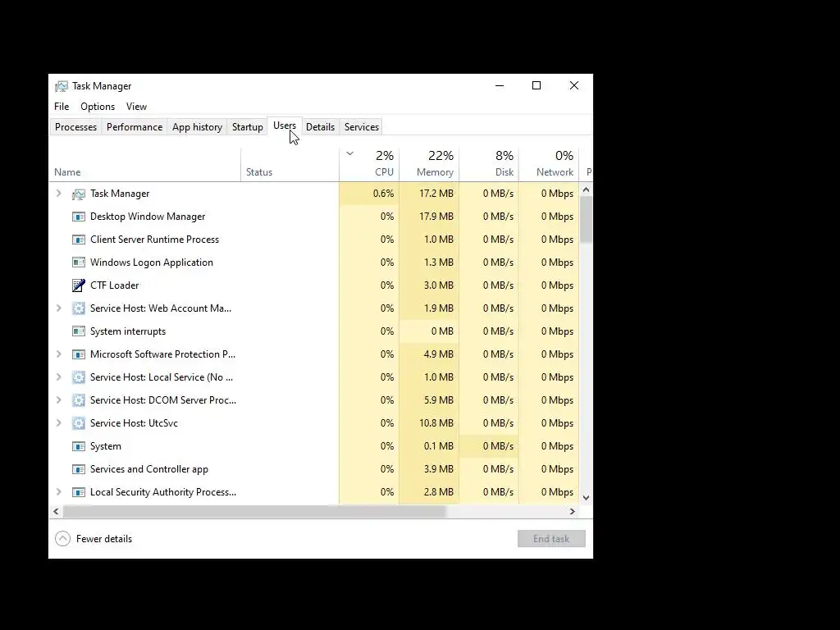Click the Service Host Local Service gear icon
The height and width of the screenshot is (630, 840).
pos(79,377)
